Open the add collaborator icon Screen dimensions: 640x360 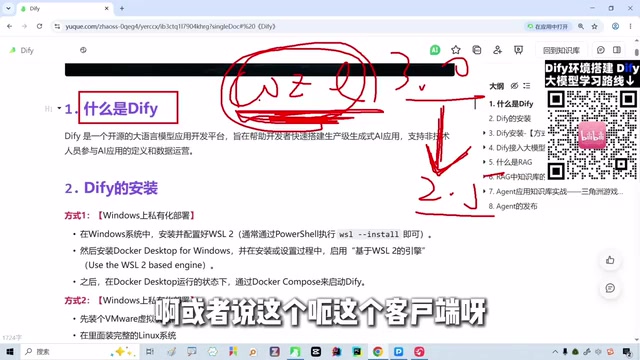click(x=497, y=50)
